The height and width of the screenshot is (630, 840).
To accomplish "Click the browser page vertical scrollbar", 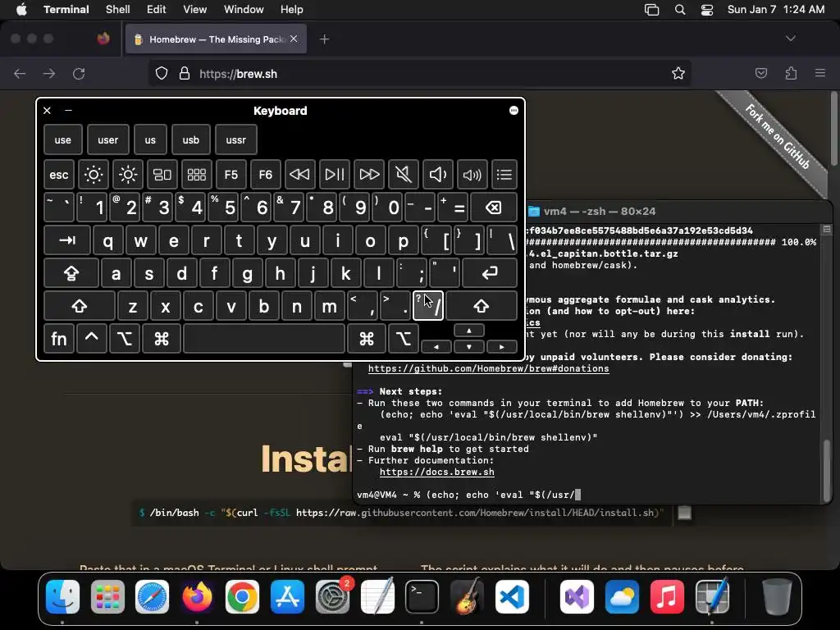I will coord(833,129).
